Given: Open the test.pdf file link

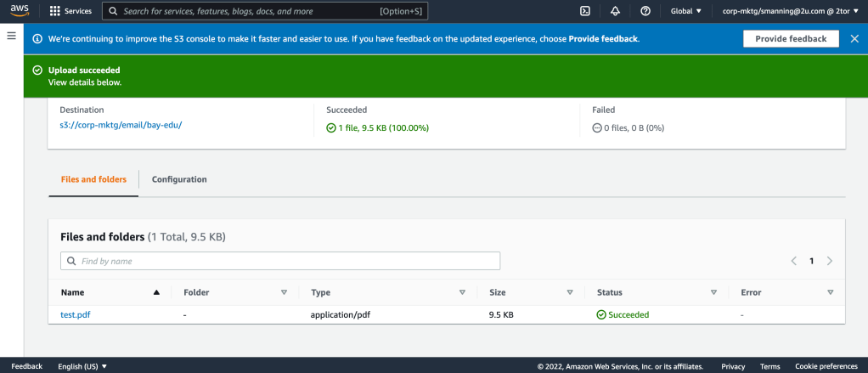Looking at the screenshot, I should coord(76,314).
